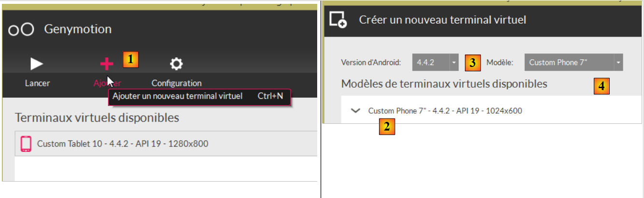644x198 pixels.
Task: Click the Configuration text label
Action: (x=177, y=83)
